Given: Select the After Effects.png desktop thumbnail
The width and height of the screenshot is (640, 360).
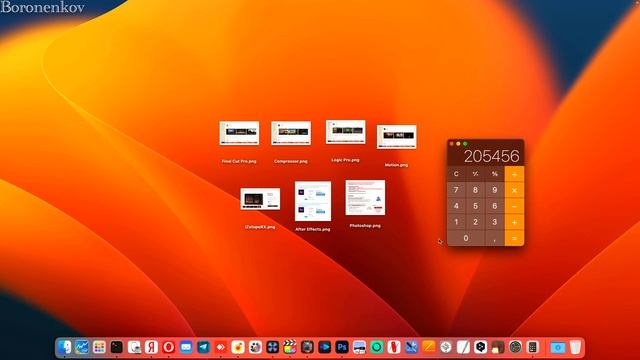Looking at the screenshot, I should tap(313, 201).
